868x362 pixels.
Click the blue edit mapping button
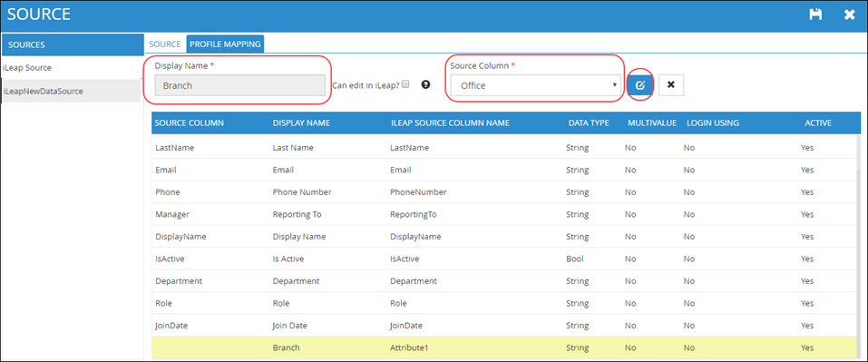(x=640, y=85)
